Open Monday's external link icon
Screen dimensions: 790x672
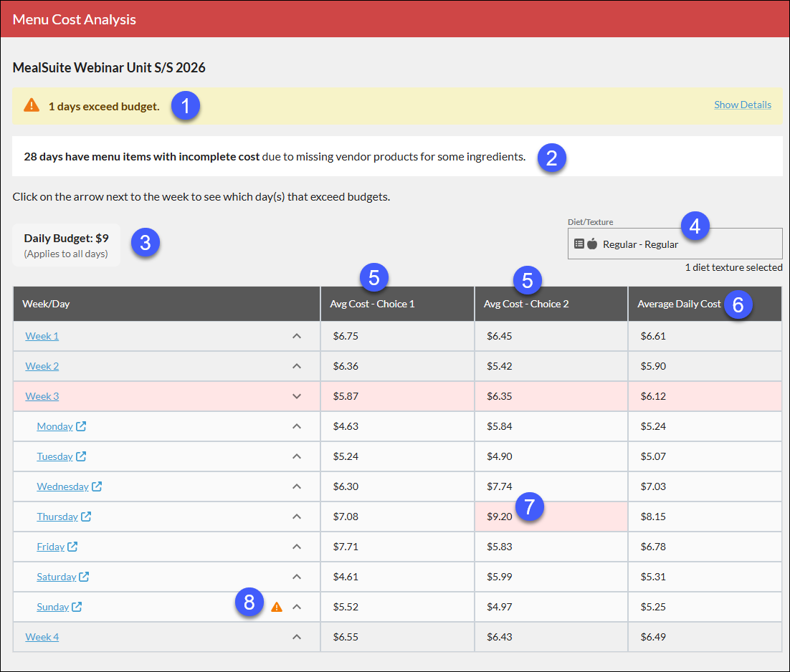click(x=81, y=426)
